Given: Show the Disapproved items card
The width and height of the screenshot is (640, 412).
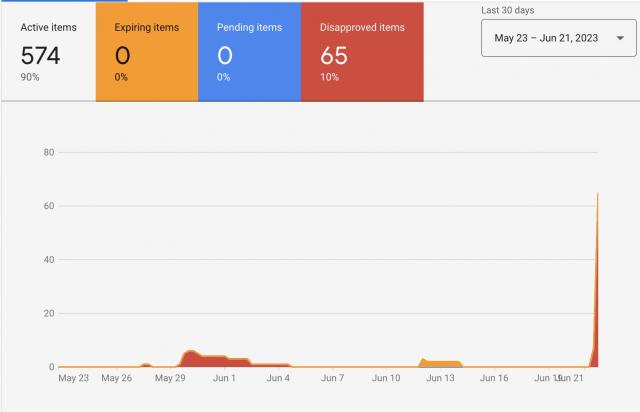Looking at the screenshot, I should pos(361,50).
